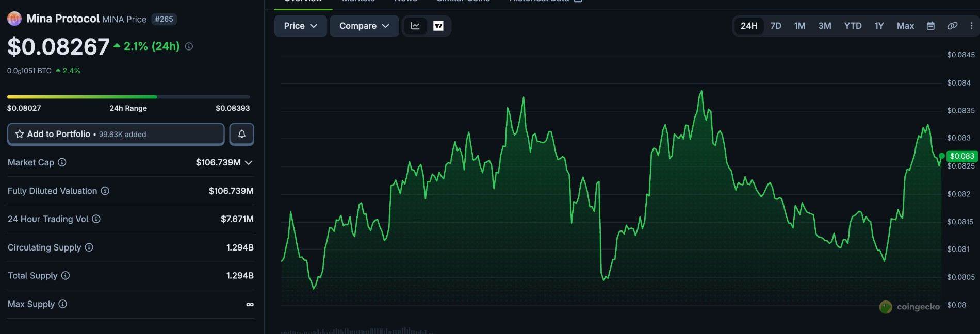The image size is (980, 334).
Task: Copy the chart link via the chain icon
Action: (x=952, y=26)
